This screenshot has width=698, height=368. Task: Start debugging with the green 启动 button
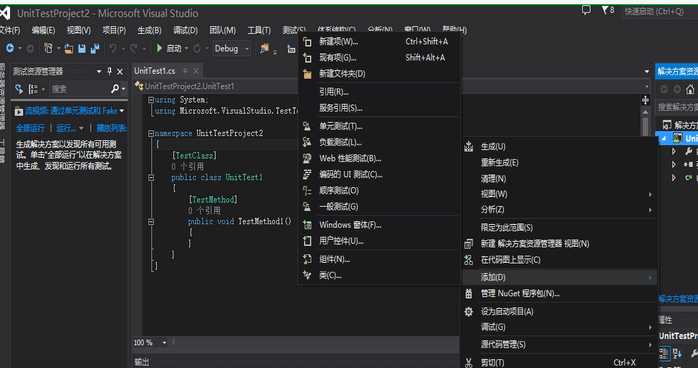point(169,49)
